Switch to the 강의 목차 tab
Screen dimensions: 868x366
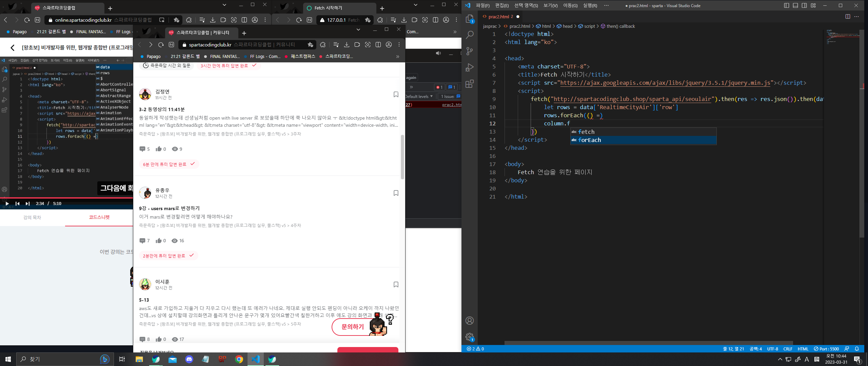[32, 218]
